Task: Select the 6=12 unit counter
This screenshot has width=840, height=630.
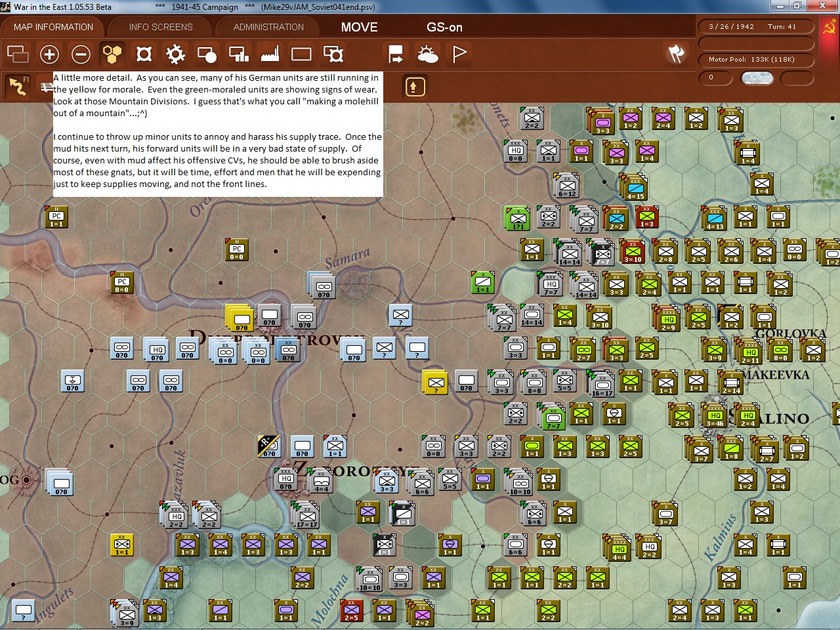Action: (x=566, y=186)
